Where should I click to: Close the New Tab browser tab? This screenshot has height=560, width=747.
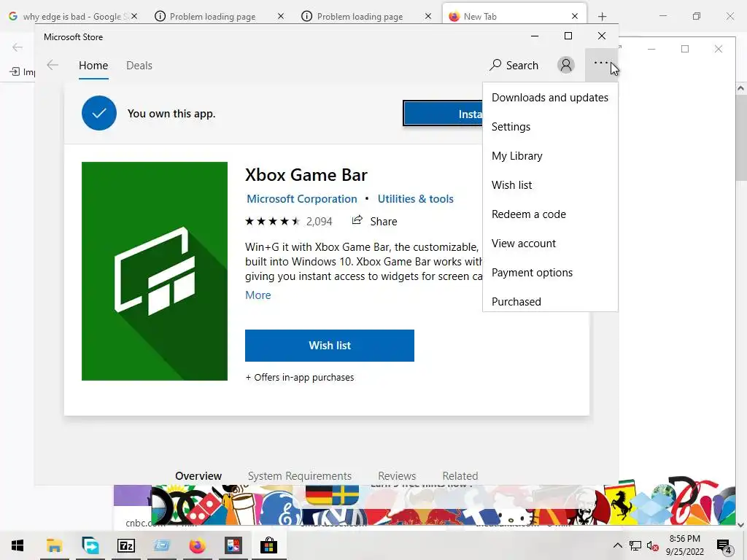575,17
